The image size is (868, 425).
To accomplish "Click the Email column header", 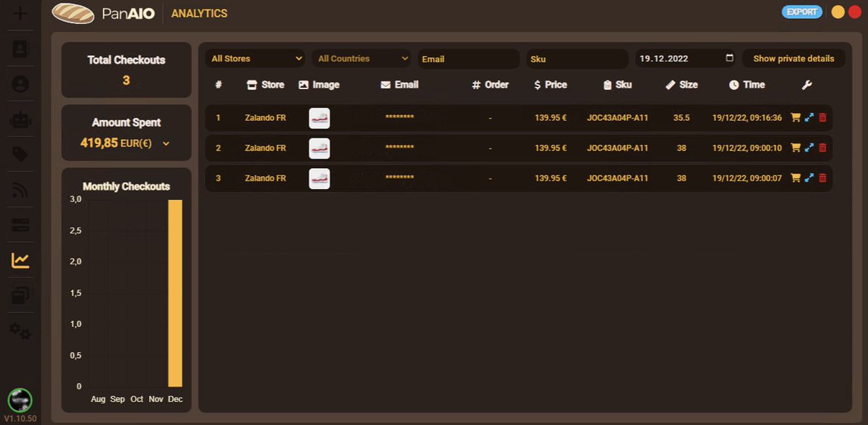I will click(399, 85).
